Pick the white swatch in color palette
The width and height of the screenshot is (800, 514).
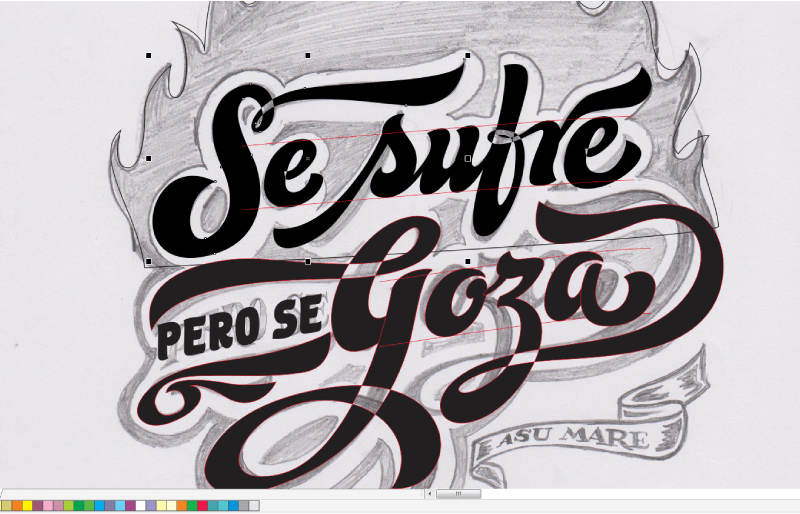(140, 506)
